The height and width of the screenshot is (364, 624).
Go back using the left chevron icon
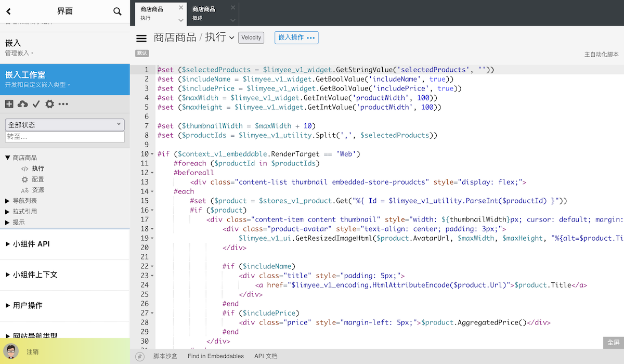(8, 11)
